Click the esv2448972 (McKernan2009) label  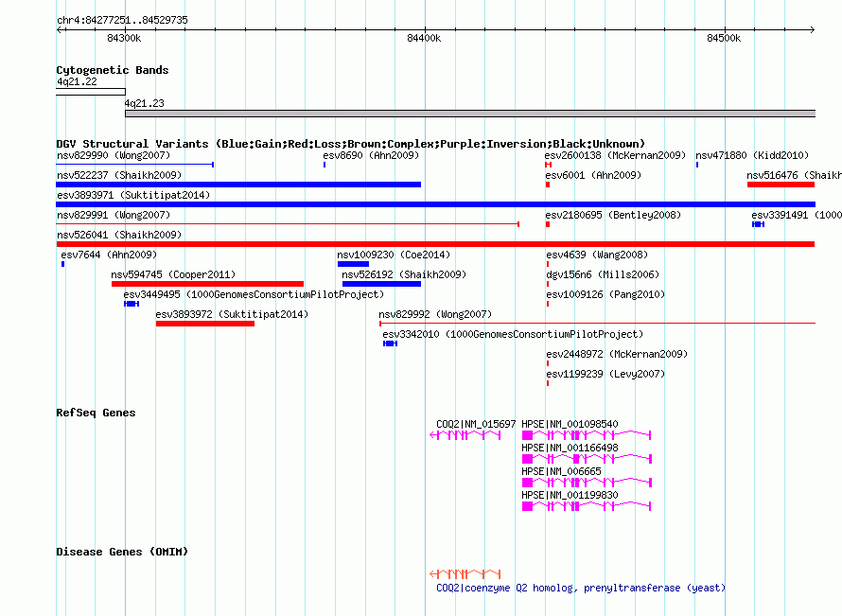617,354
